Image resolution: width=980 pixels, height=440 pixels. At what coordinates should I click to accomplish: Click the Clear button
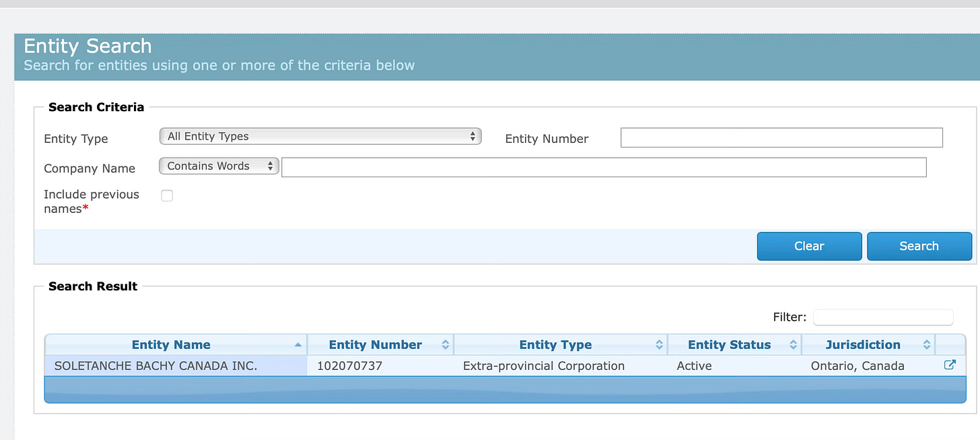[x=809, y=246]
